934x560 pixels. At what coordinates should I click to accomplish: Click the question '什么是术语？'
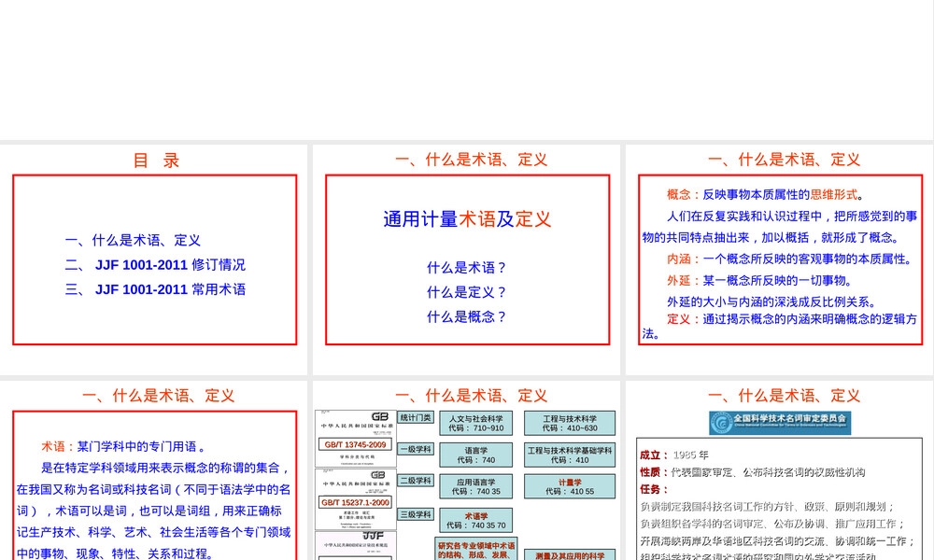[x=467, y=268]
